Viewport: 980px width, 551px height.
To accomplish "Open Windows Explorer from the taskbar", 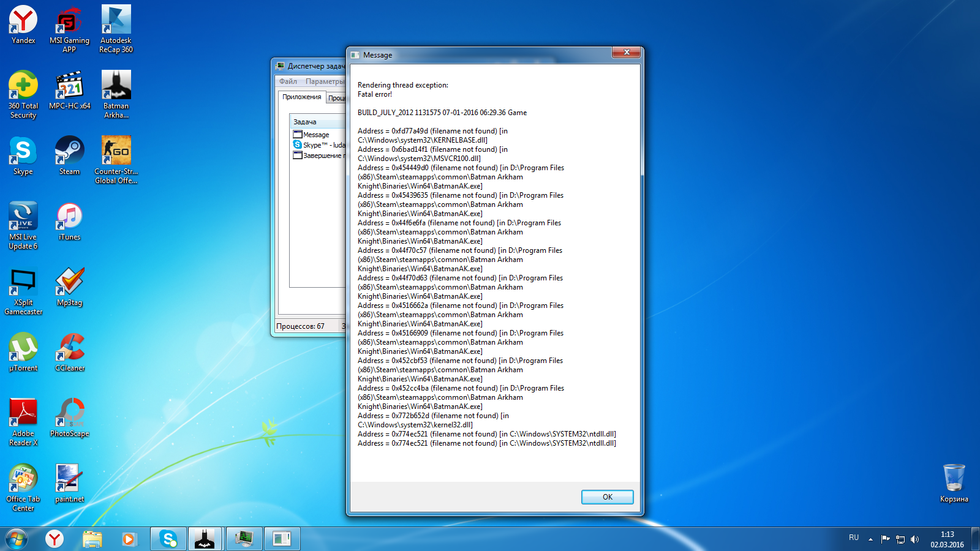I will point(92,539).
